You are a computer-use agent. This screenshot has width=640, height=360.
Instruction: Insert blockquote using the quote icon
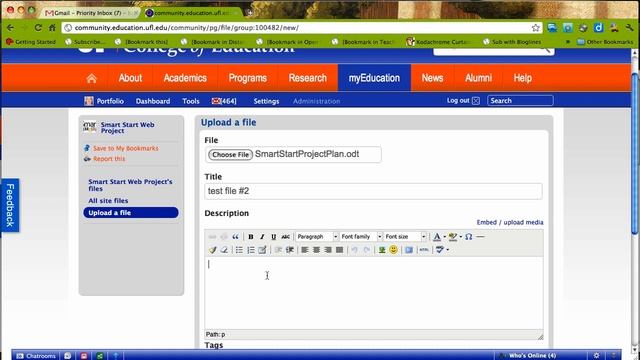point(236,237)
